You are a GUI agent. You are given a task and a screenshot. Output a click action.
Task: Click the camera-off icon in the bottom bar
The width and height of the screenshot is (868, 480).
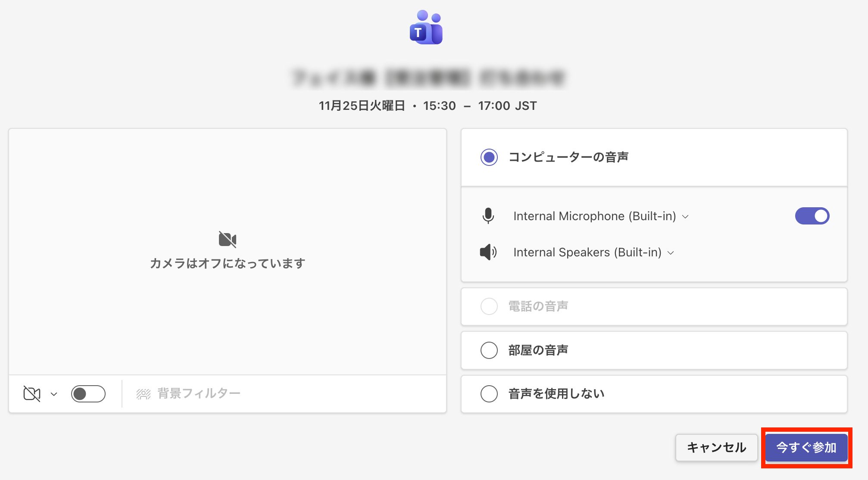click(32, 393)
